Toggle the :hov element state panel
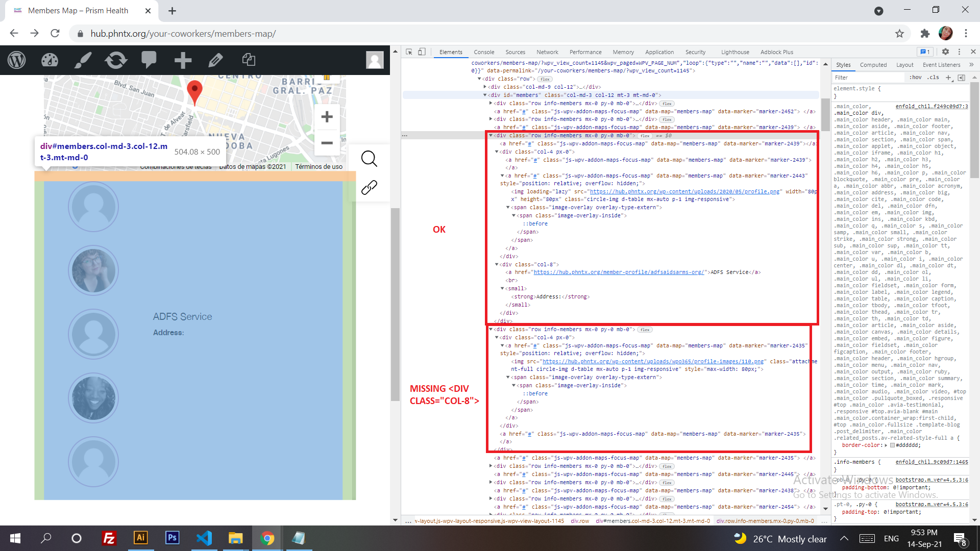Viewport: 980px width, 551px height. [916, 78]
